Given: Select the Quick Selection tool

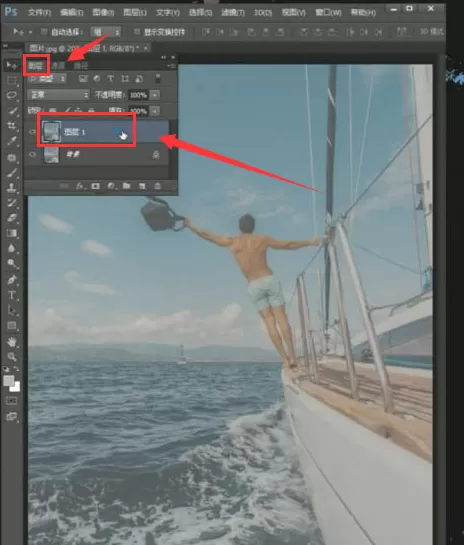Looking at the screenshot, I should [x=12, y=111].
